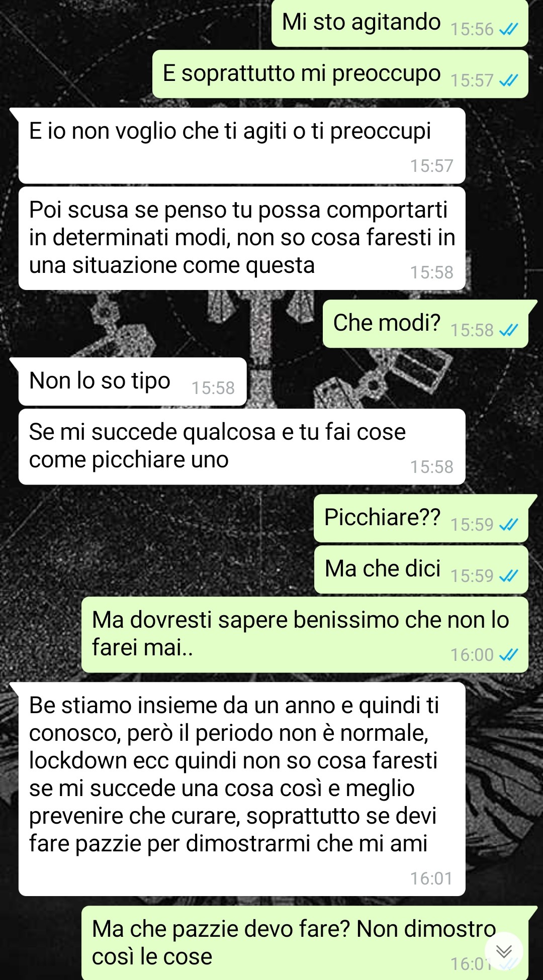Image resolution: width=543 pixels, height=980 pixels.
Task: Tap the 15:57 timestamp under received message
Action: (431, 166)
